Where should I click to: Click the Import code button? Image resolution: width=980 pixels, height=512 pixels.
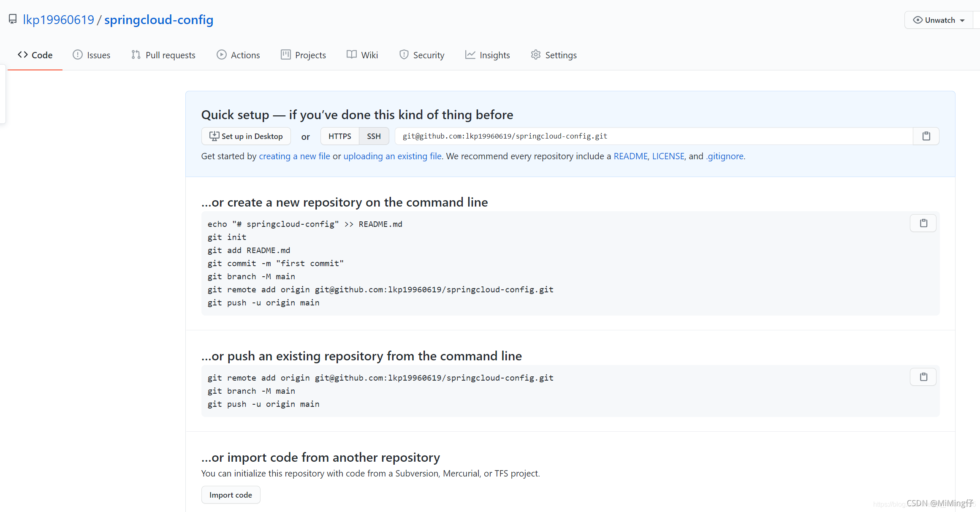coord(231,495)
